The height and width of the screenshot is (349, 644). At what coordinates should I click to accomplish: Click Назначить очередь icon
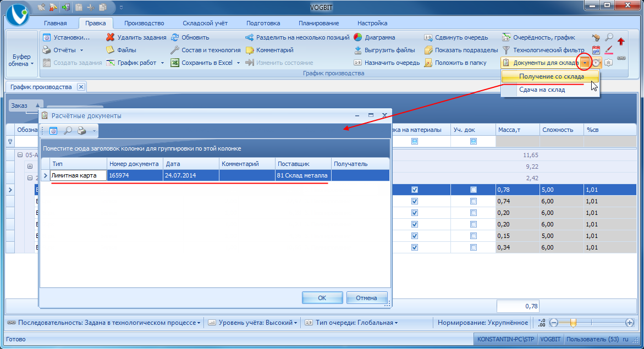357,63
